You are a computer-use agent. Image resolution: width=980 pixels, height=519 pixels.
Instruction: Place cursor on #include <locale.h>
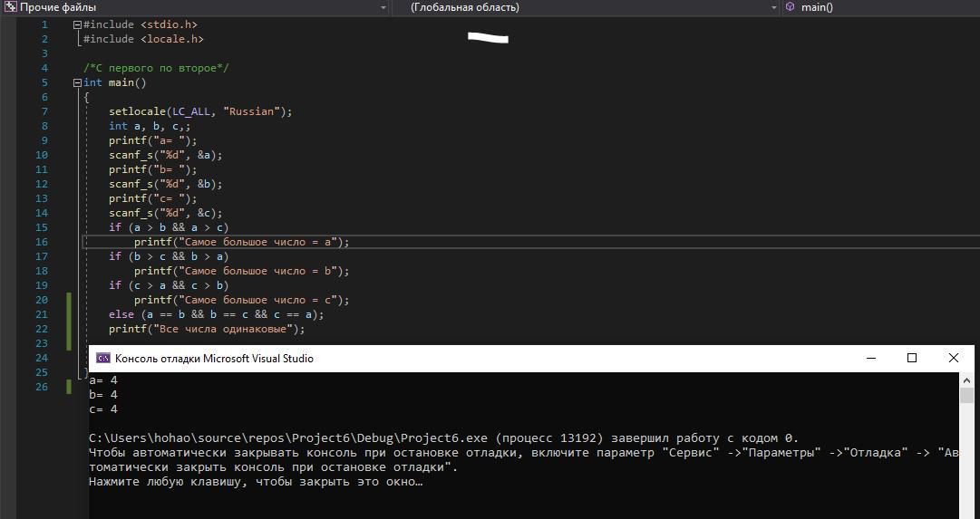point(144,39)
